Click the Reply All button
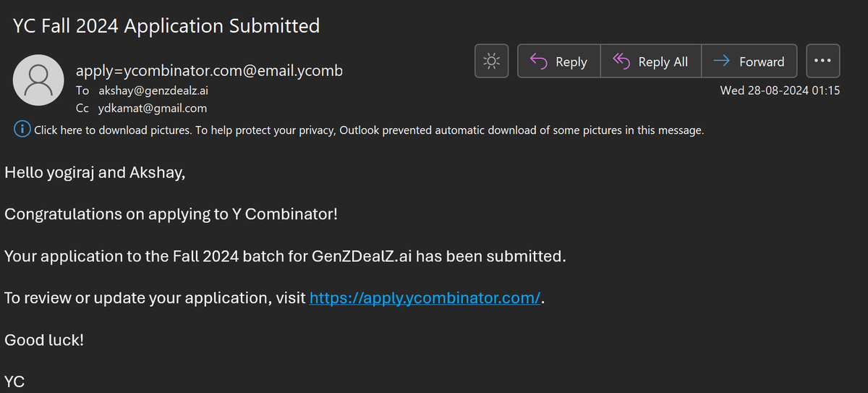 [x=650, y=62]
